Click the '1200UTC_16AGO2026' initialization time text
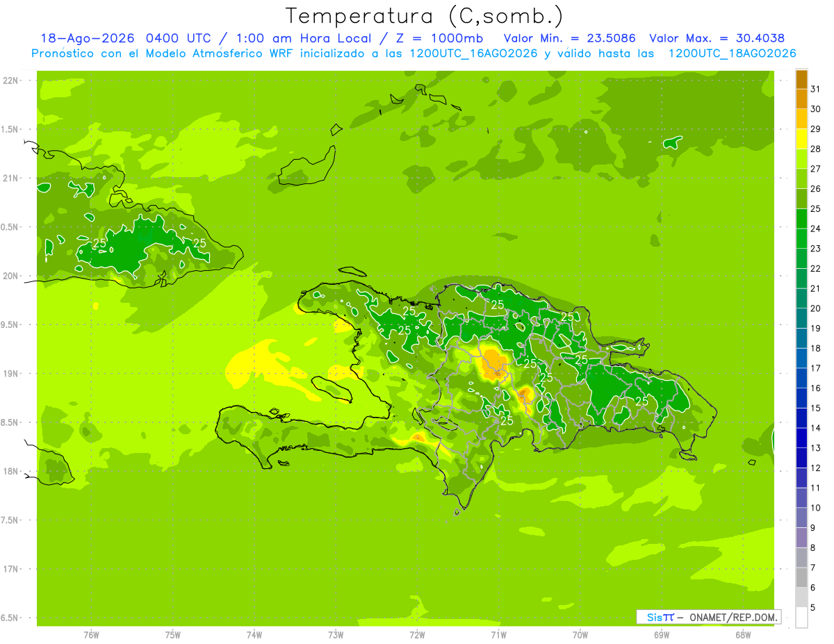The image size is (834, 644). [471, 53]
